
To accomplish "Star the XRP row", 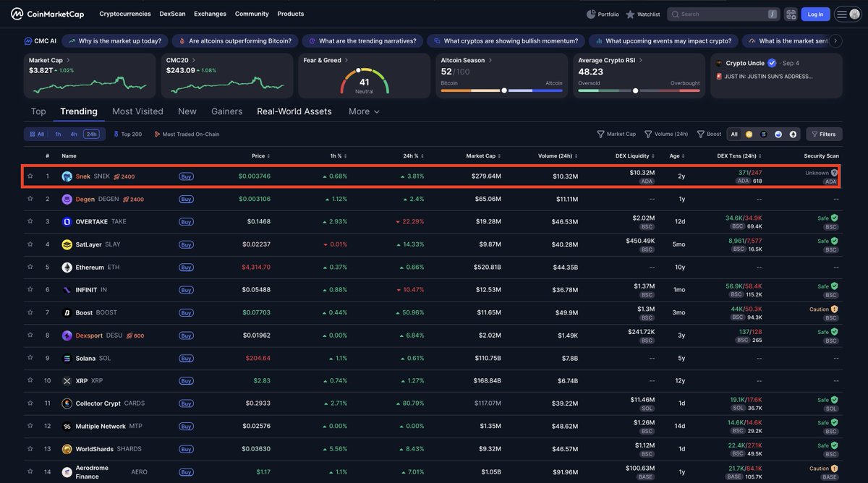I will 30,380.
